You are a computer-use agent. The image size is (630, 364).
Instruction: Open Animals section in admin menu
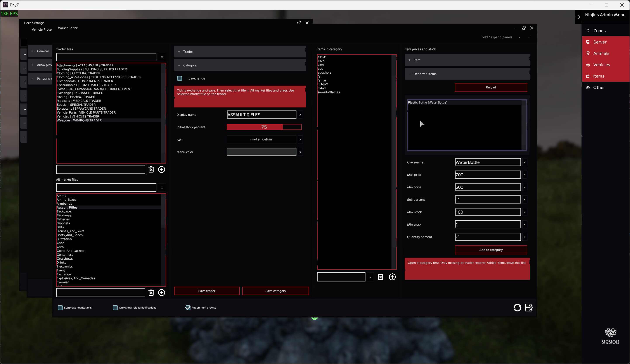coord(605,53)
